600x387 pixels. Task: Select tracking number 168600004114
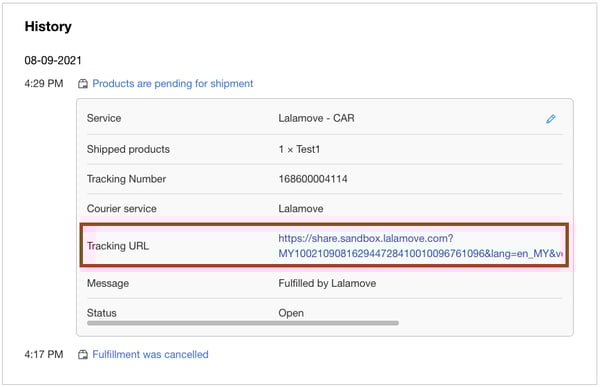coord(313,179)
